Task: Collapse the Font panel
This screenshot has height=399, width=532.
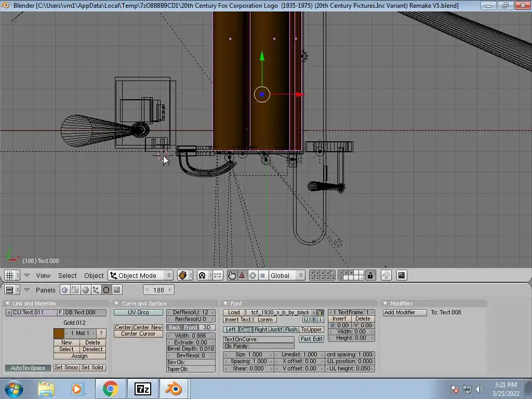Action: coord(225,303)
